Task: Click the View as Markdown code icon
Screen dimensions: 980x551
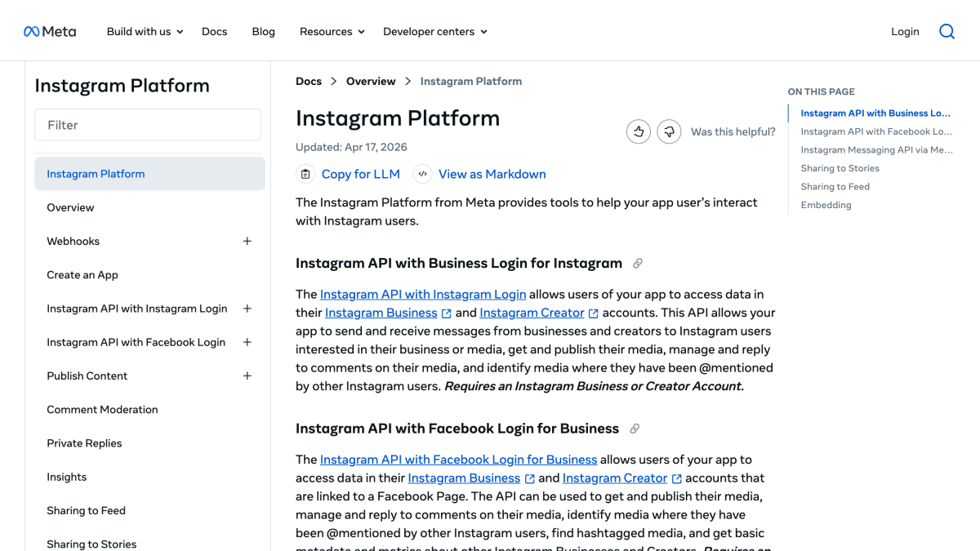Action: pyautogui.click(x=422, y=174)
